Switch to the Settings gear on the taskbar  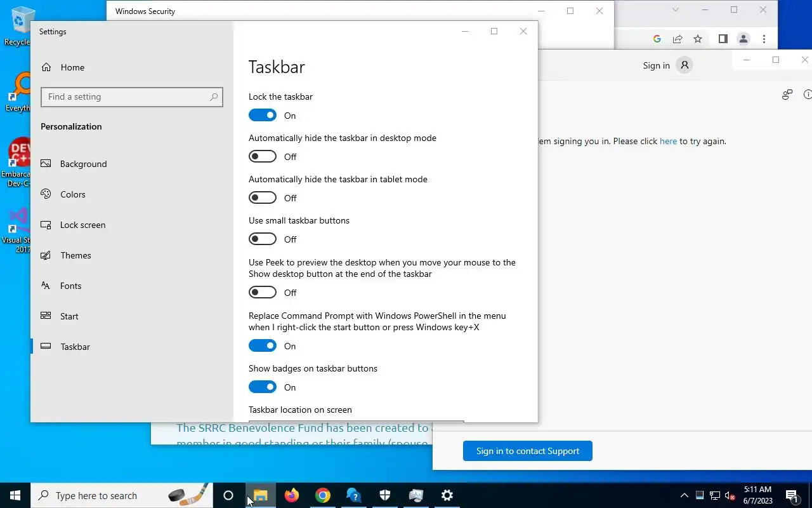447,495
